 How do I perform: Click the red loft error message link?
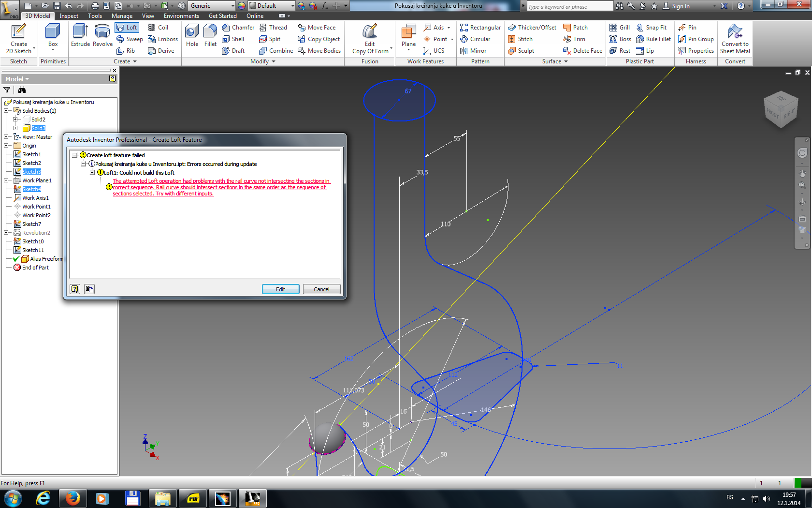[x=221, y=187]
